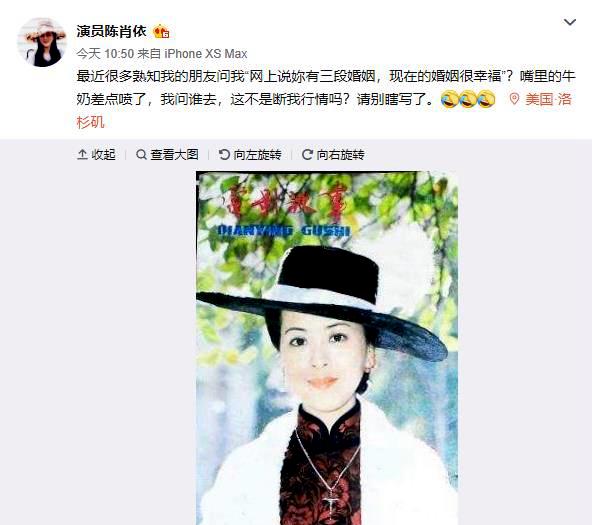Click the first laughing-crying emoji
Screen dimensions: 592x525
[449, 99]
